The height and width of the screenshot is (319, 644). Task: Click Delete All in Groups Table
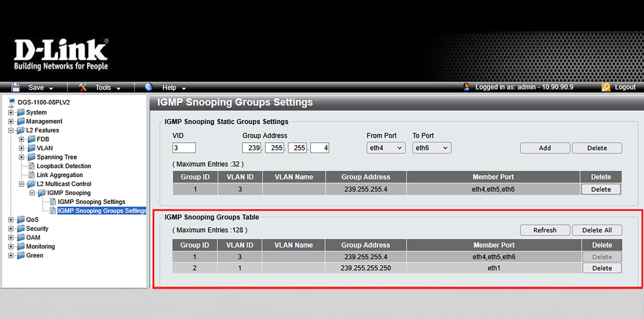point(597,230)
